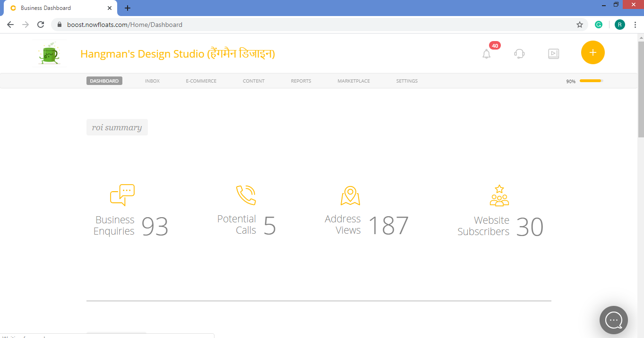This screenshot has height=338, width=644.
Task: Click the Business Enquiries chat icon
Action: [x=122, y=194]
